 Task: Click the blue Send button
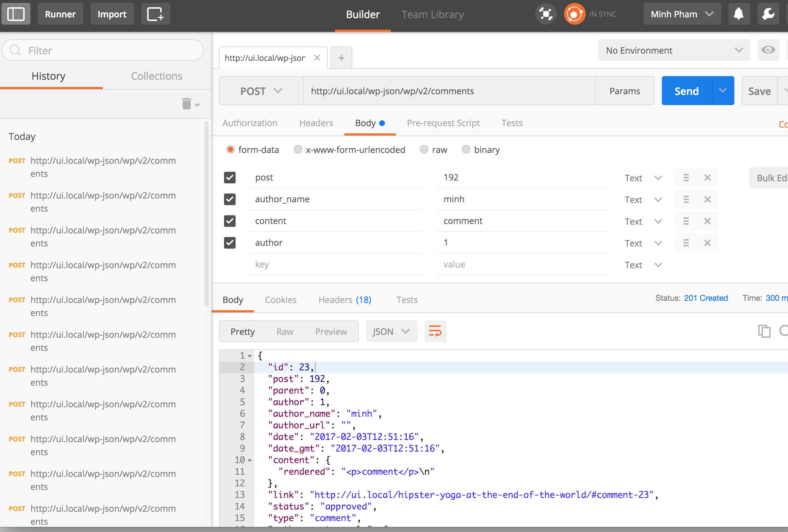click(687, 91)
